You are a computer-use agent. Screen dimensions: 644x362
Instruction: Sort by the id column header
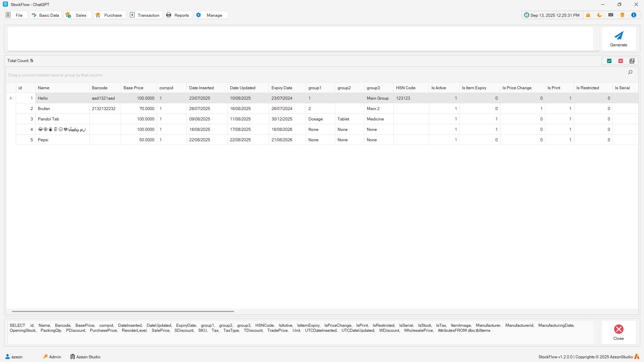pos(26,88)
